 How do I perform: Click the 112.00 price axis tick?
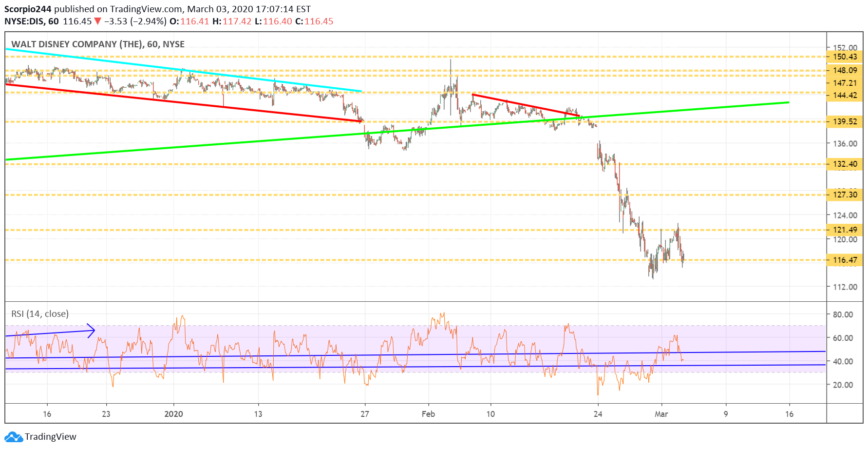pos(845,287)
